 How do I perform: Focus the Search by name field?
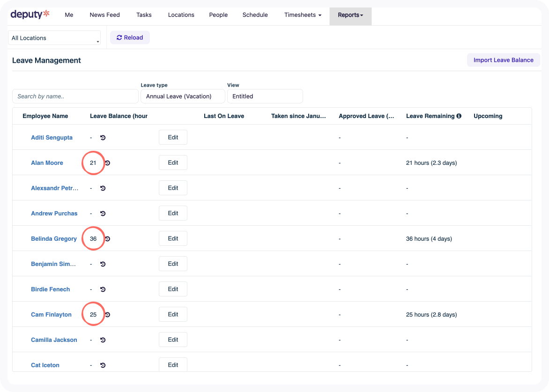coord(75,96)
